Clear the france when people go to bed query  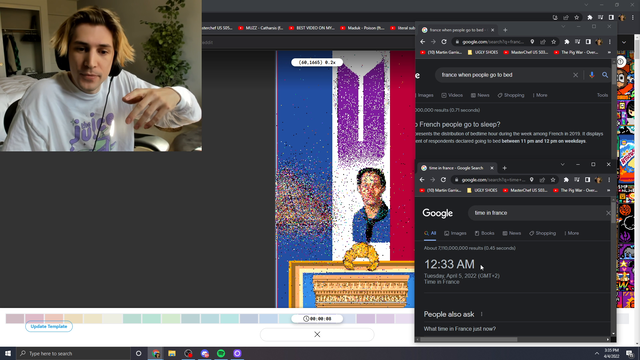point(576,75)
